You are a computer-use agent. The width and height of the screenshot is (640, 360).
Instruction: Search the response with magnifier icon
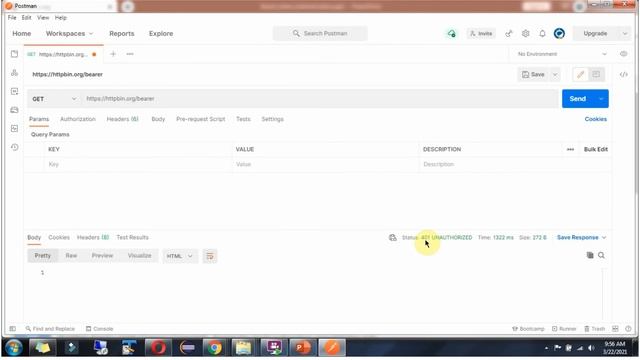[x=601, y=256]
